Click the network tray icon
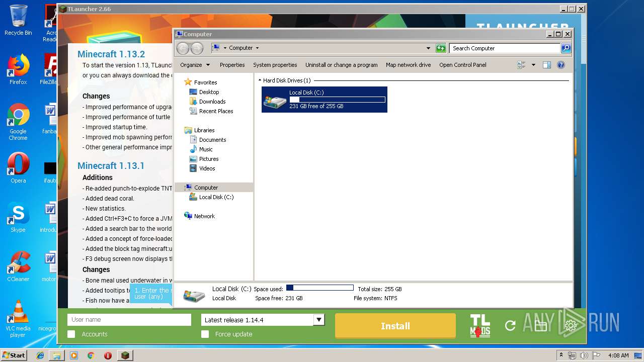 [572, 355]
